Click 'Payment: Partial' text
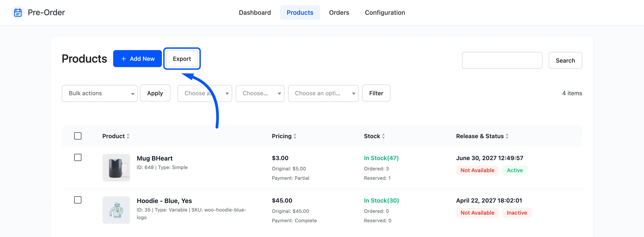The width and height of the screenshot is (644, 237). pyautogui.click(x=290, y=178)
